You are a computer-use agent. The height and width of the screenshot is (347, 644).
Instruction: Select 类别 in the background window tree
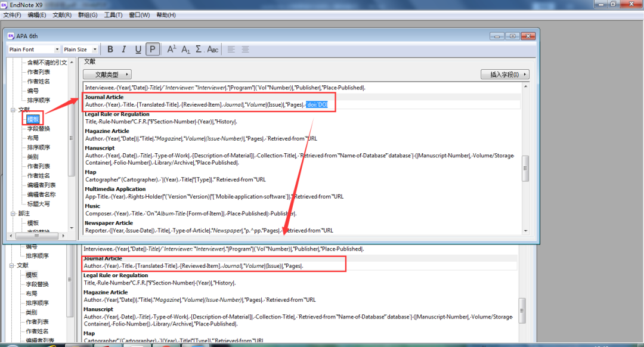coord(32,312)
